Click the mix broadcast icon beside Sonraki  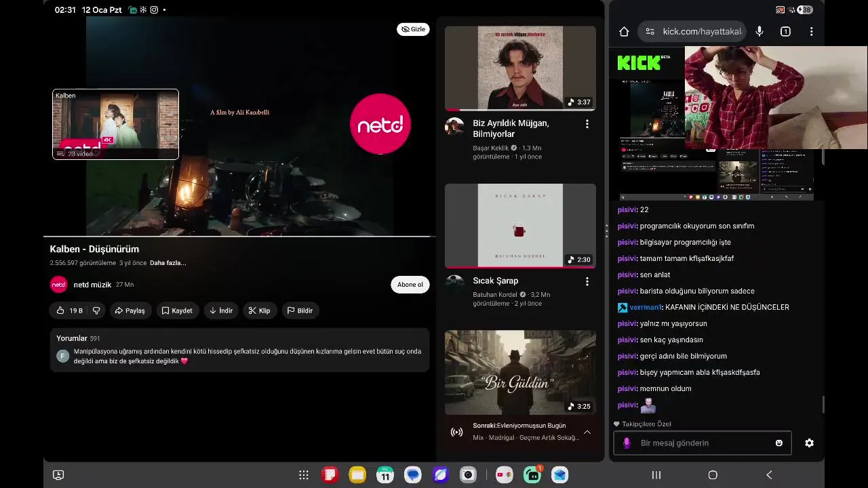coord(457,432)
